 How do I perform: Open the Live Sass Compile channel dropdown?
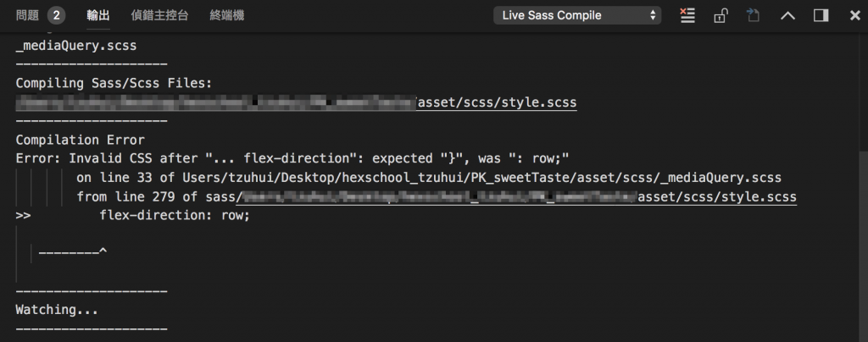coord(577,15)
